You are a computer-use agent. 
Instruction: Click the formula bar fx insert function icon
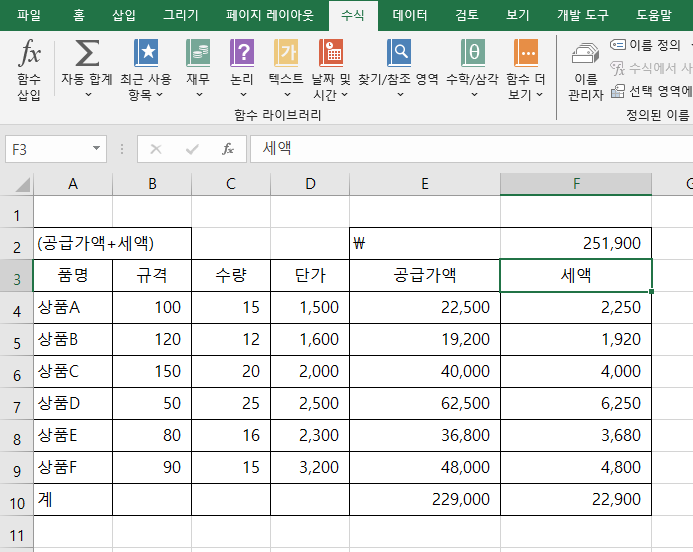[228, 149]
